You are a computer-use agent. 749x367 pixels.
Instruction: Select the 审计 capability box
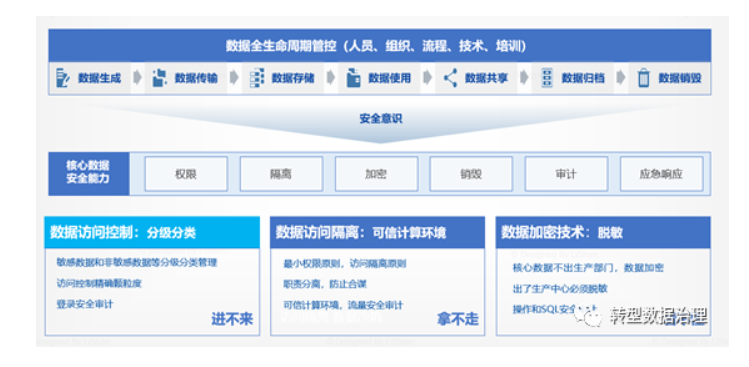click(x=567, y=174)
